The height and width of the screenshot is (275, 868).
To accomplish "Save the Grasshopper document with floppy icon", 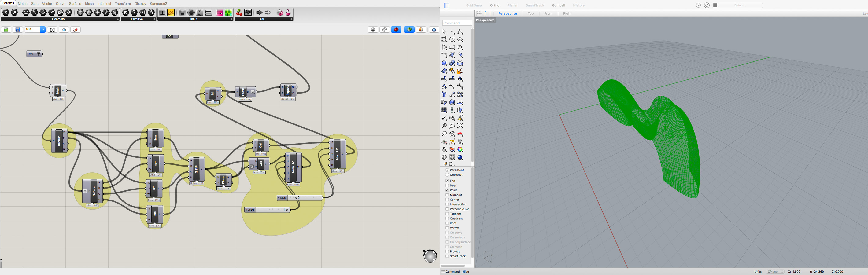I will coord(17,30).
